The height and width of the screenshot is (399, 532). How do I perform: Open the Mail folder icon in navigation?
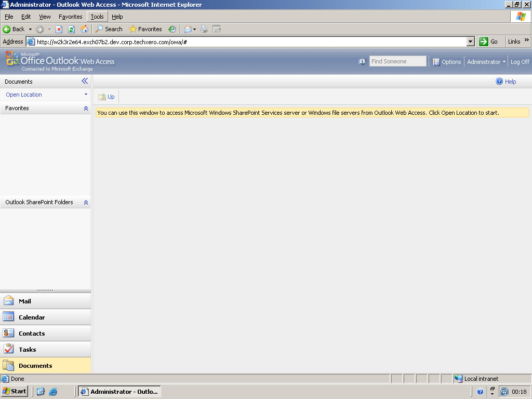9,301
